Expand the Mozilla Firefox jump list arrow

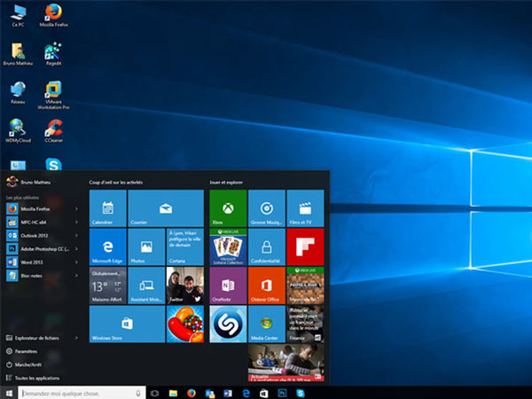tap(76, 208)
